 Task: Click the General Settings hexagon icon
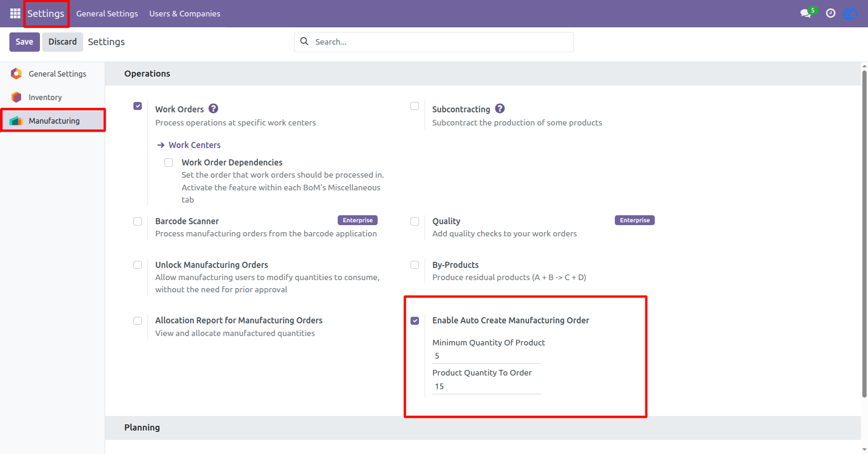16,73
